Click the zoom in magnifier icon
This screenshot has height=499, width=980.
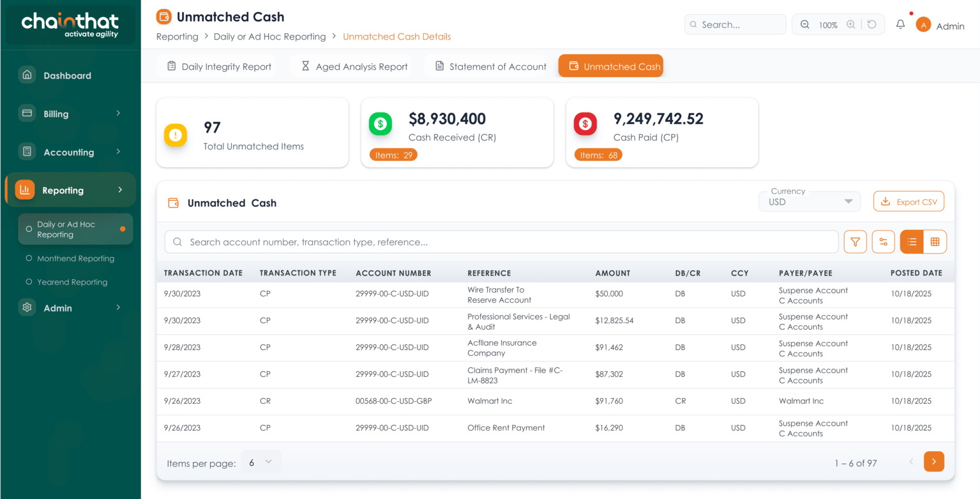[x=851, y=24]
